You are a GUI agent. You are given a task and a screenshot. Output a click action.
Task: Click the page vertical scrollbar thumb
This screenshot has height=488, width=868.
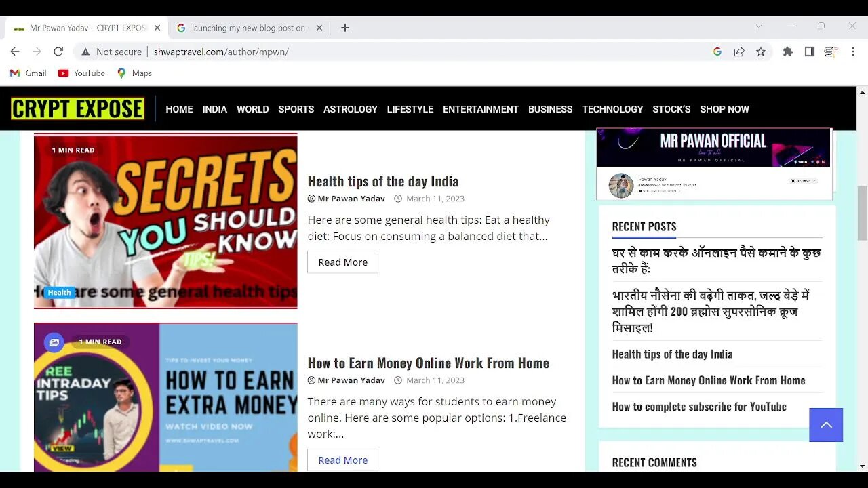[862, 213]
